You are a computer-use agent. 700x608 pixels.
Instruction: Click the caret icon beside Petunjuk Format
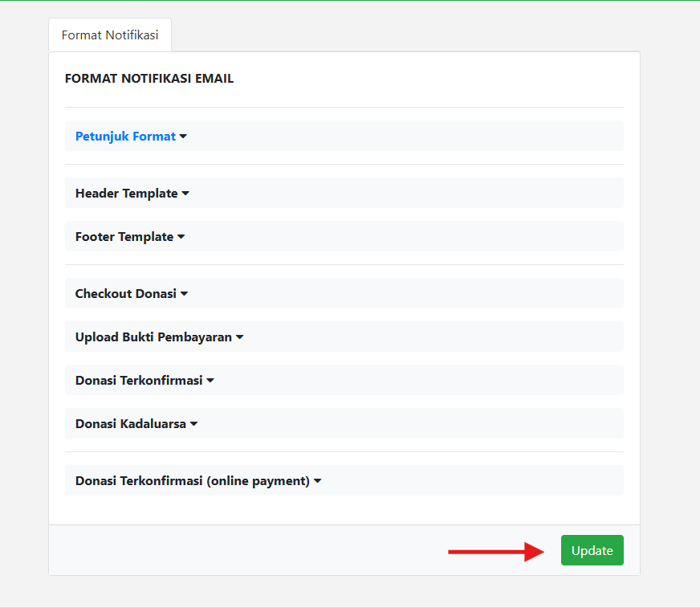183,137
